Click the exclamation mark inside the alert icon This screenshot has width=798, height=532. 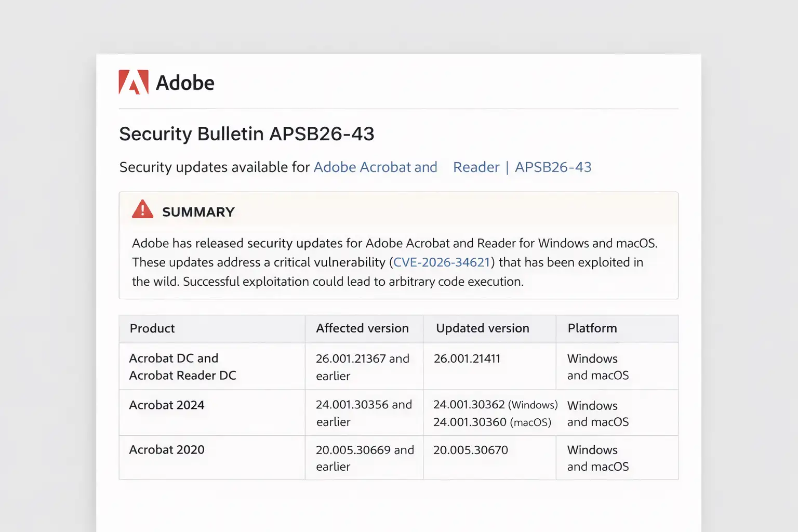(141, 210)
